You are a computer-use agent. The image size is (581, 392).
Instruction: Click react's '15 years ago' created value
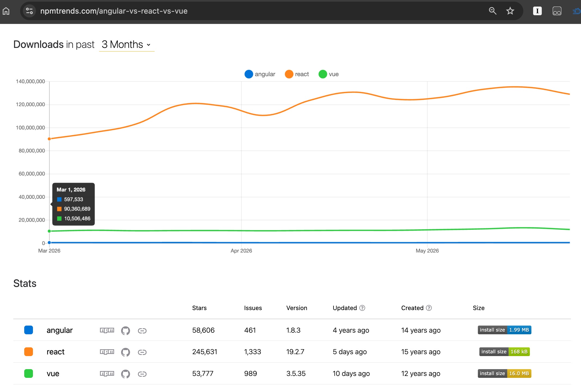click(x=421, y=352)
